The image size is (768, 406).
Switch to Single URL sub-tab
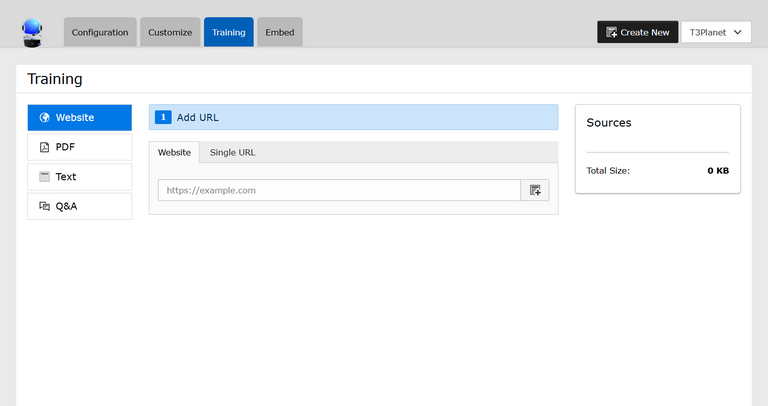pos(232,152)
